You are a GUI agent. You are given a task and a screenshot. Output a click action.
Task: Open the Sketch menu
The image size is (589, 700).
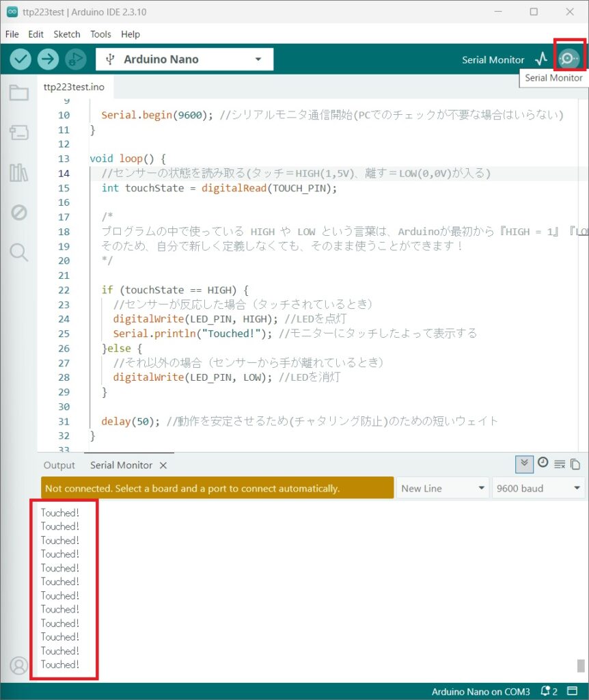(x=67, y=34)
